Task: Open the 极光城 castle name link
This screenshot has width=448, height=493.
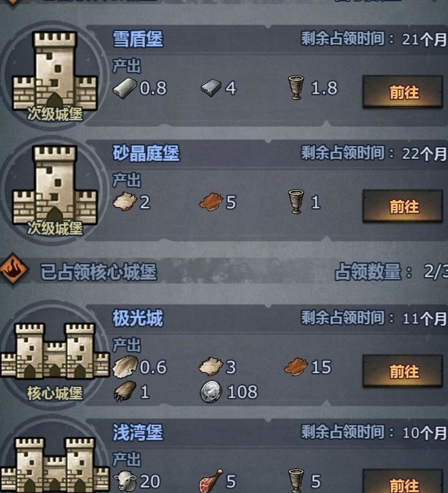Action: [x=138, y=318]
